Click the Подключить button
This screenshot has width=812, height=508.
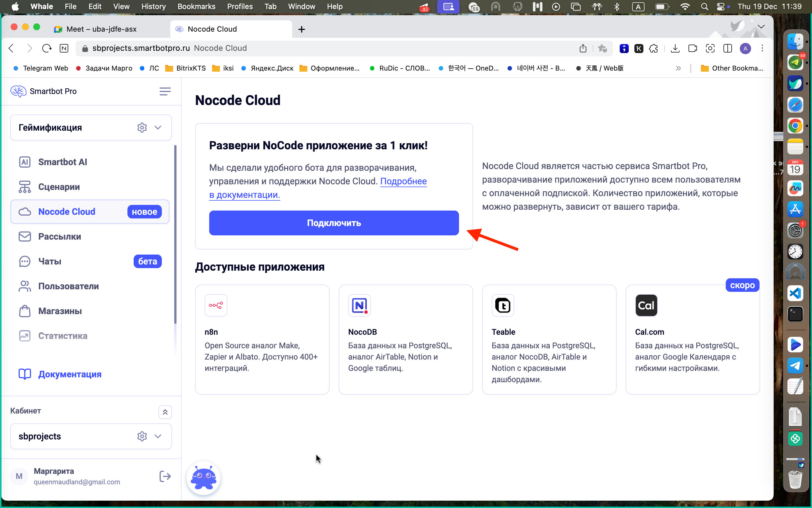334,223
